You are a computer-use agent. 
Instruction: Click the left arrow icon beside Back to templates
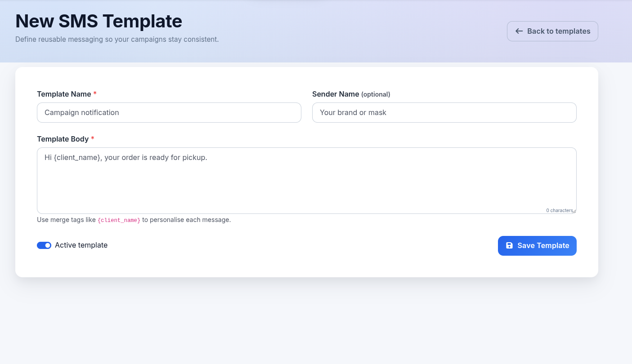(518, 31)
